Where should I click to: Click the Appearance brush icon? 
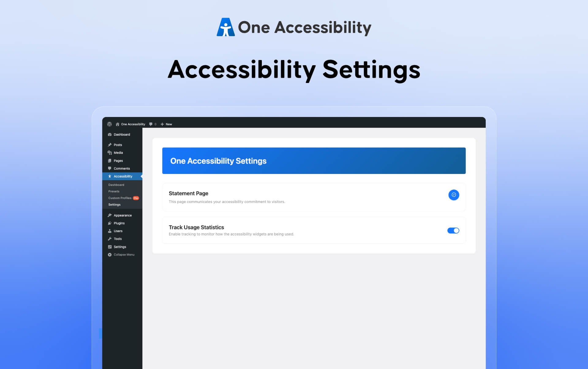click(x=110, y=215)
